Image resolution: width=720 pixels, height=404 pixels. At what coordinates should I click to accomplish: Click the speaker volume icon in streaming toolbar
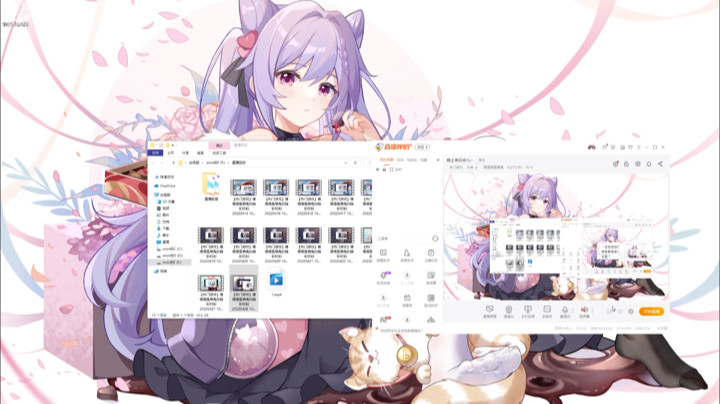(584, 312)
